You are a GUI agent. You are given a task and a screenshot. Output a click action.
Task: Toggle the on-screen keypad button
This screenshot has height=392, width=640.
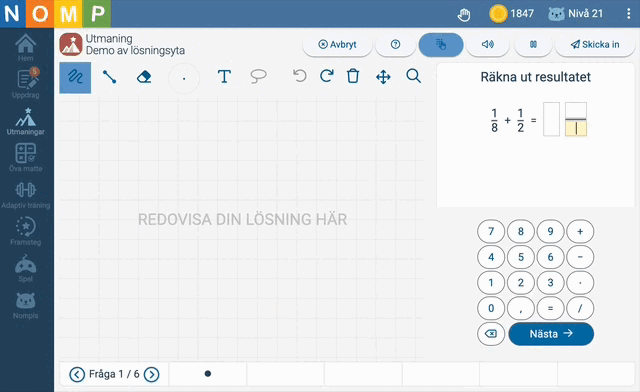[x=441, y=45]
